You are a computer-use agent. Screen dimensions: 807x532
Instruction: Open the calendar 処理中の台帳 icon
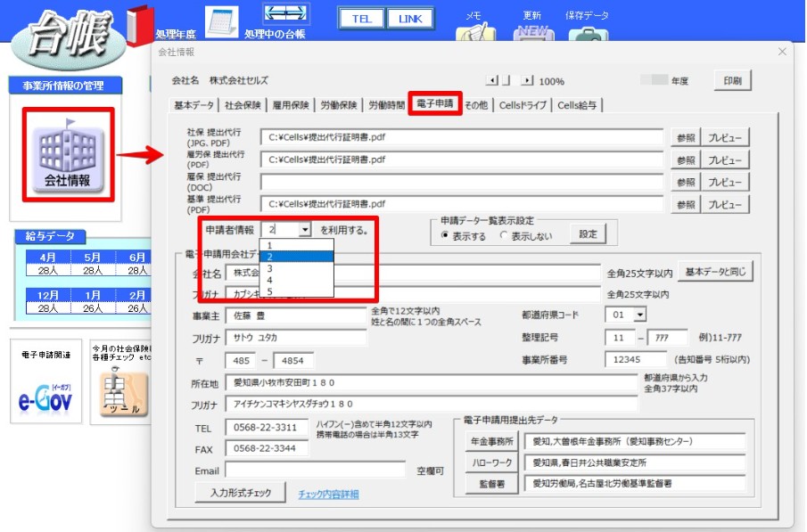tap(221, 21)
